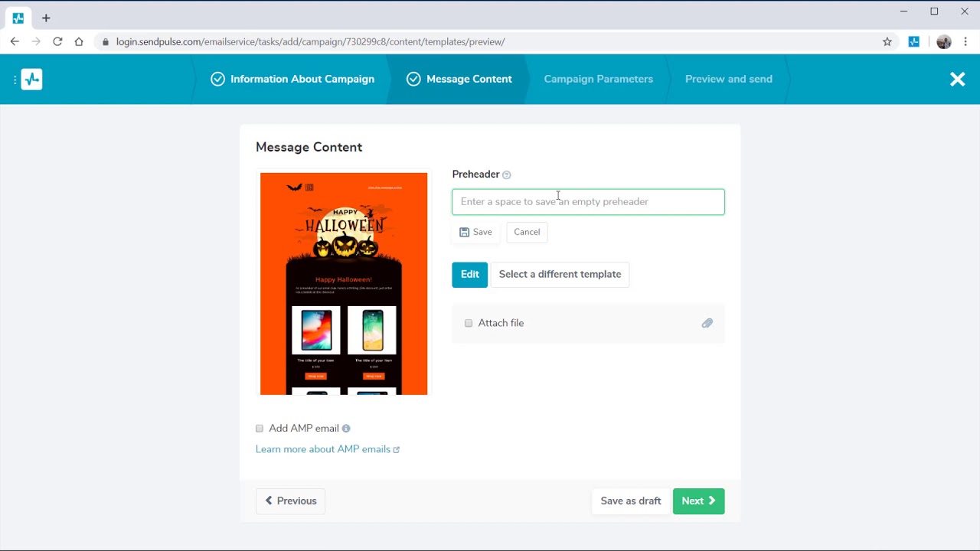Click the Preheader help question mark icon

(506, 174)
